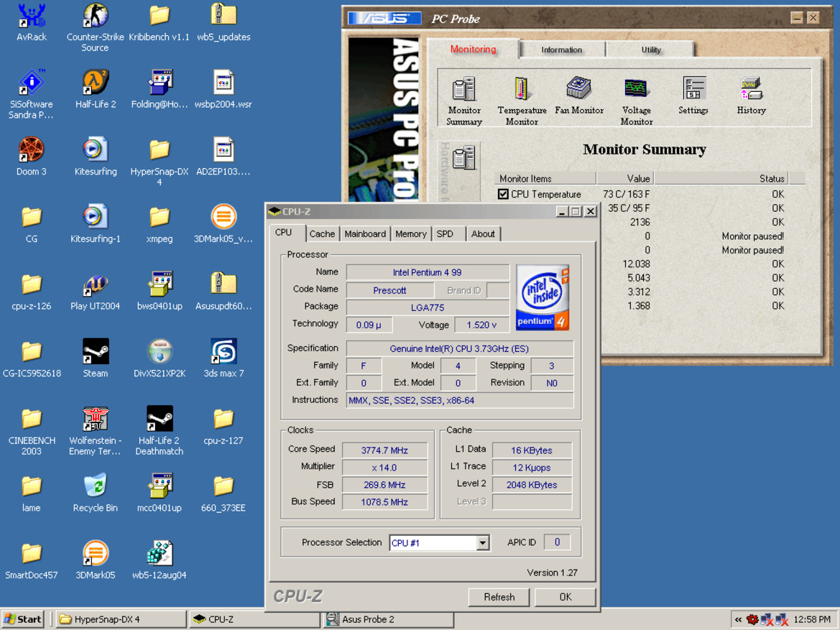Switch to PC Probe Information tab
Viewport: 840px width, 630px height.
(x=561, y=50)
